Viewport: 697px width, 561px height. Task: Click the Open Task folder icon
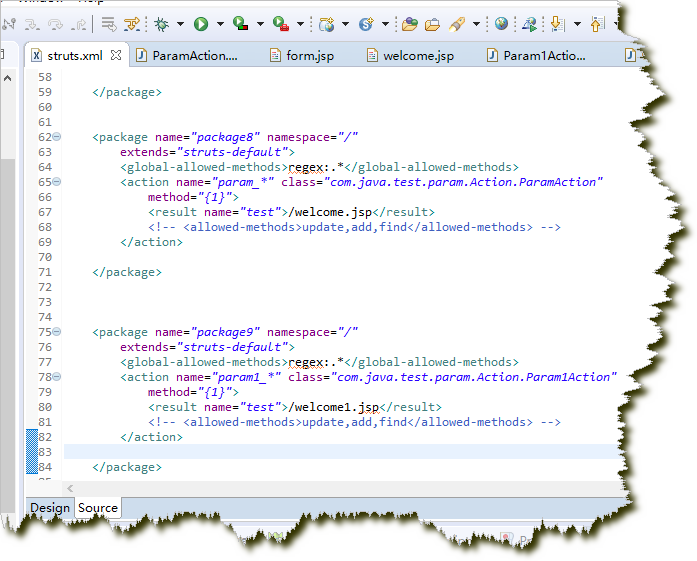click(x=432, y=24)
